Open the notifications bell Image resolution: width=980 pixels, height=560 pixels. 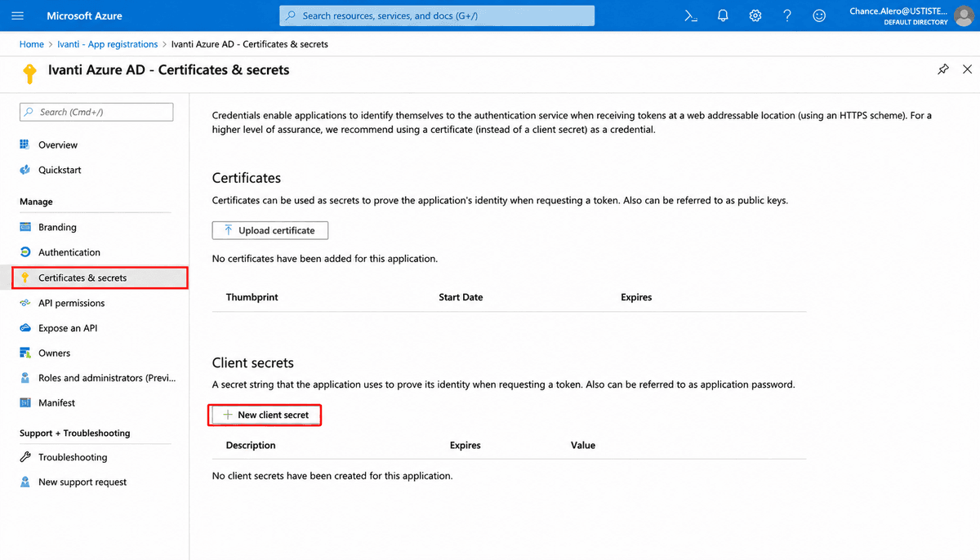click(x=723, y=16)
